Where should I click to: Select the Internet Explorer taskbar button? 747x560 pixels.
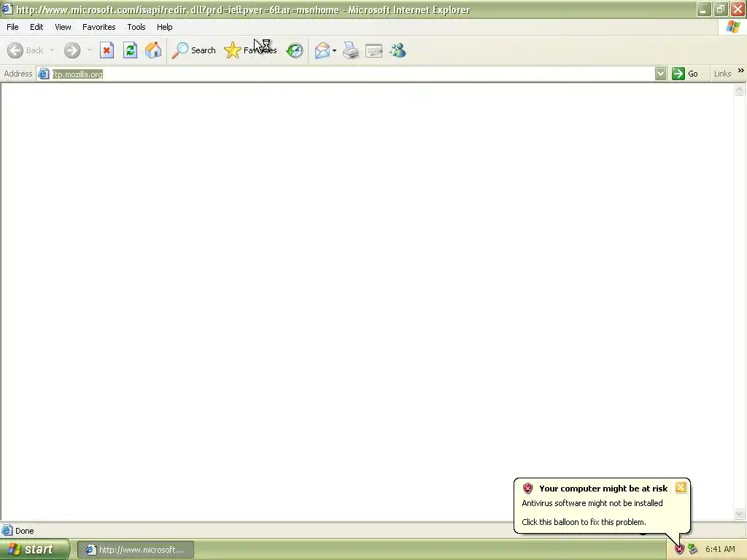[135, 550]
